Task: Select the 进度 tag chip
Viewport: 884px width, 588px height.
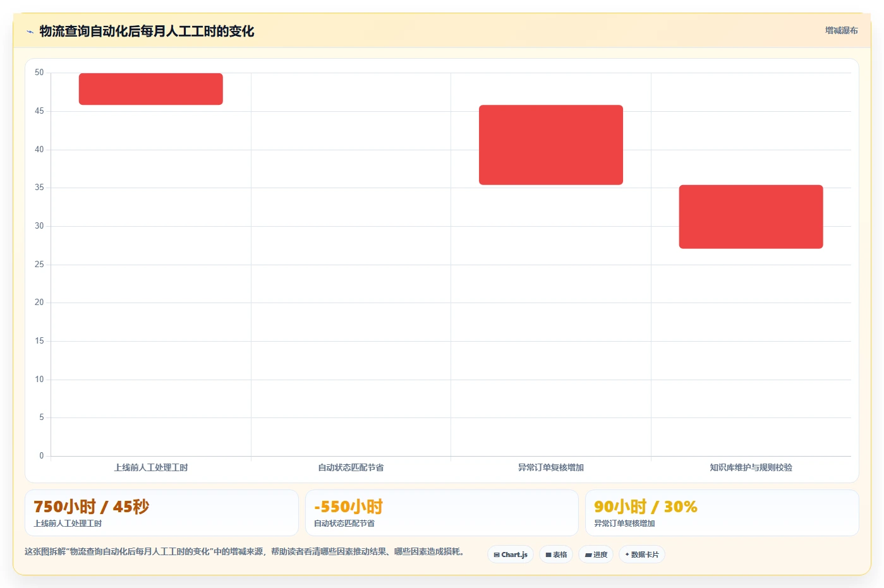Action: pyautogui.click(x=596, y=555)
